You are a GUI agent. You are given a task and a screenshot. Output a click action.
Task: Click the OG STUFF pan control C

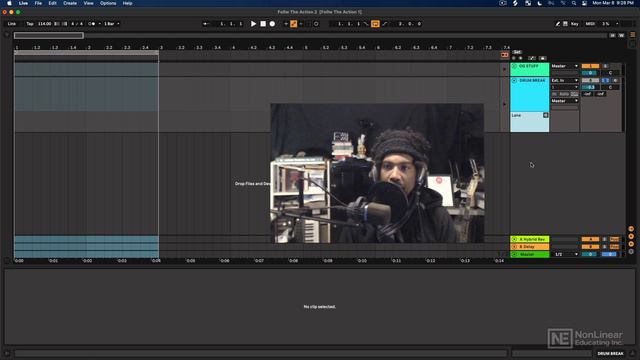610,73
